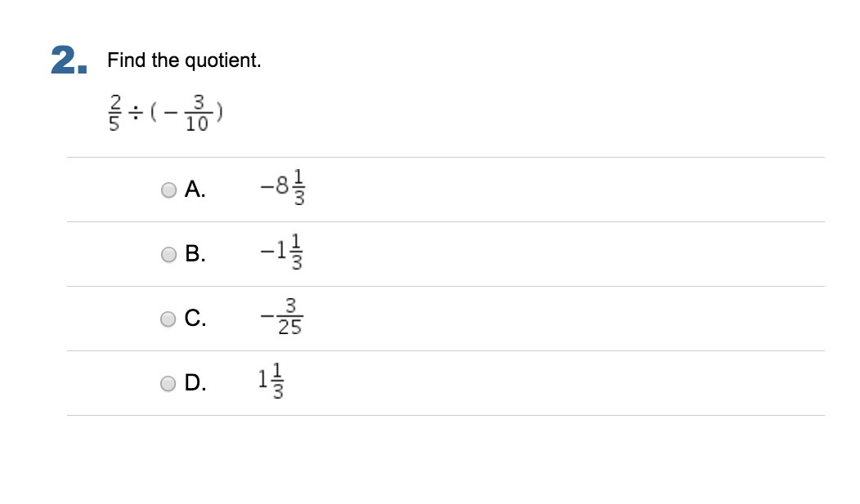Click the answer value negative 8 1/3
The image size is (860, 504).
coord(283,187)
